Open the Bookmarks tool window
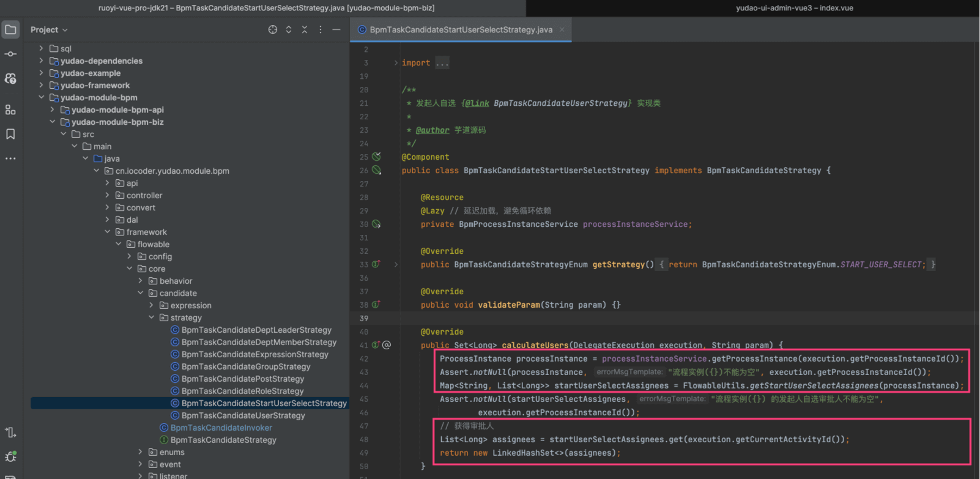Viewport: 980px width, 479px height. pyautogui.click(x=10, y=134)
